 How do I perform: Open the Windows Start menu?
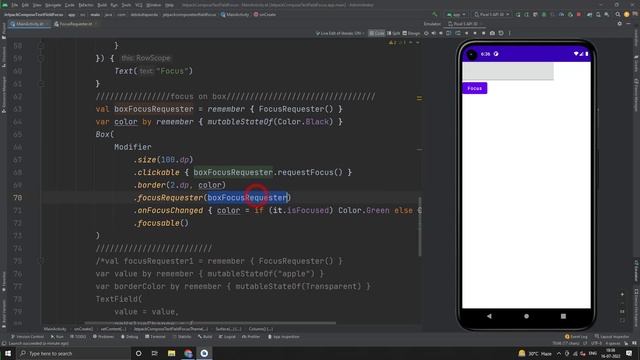[x=8, y=353]
